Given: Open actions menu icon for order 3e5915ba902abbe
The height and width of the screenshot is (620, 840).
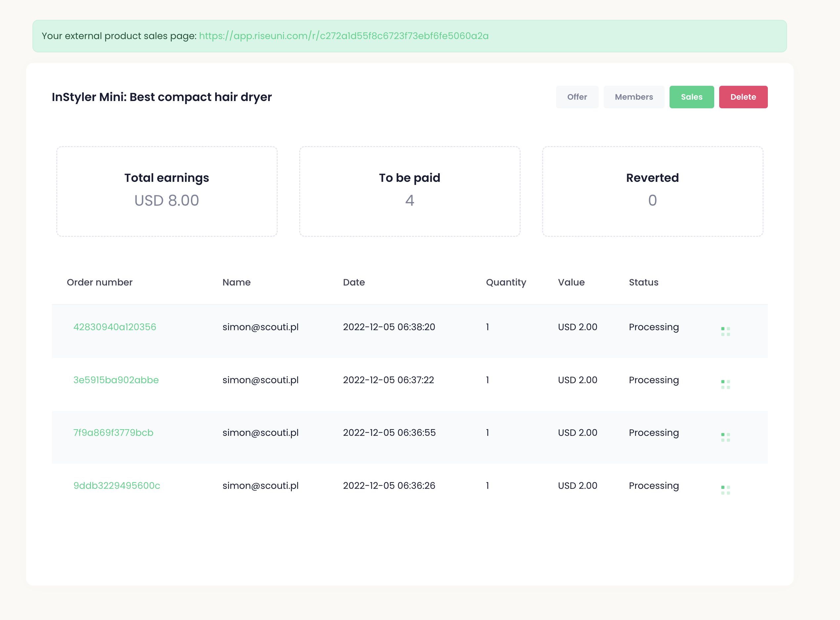Looking at the screenshot, I should pos(725,384).
